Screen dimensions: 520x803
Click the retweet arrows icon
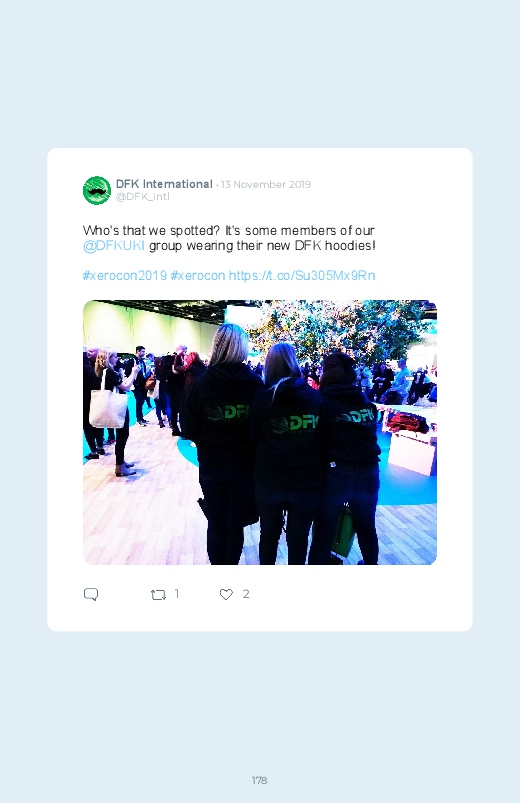coord(158,595)
